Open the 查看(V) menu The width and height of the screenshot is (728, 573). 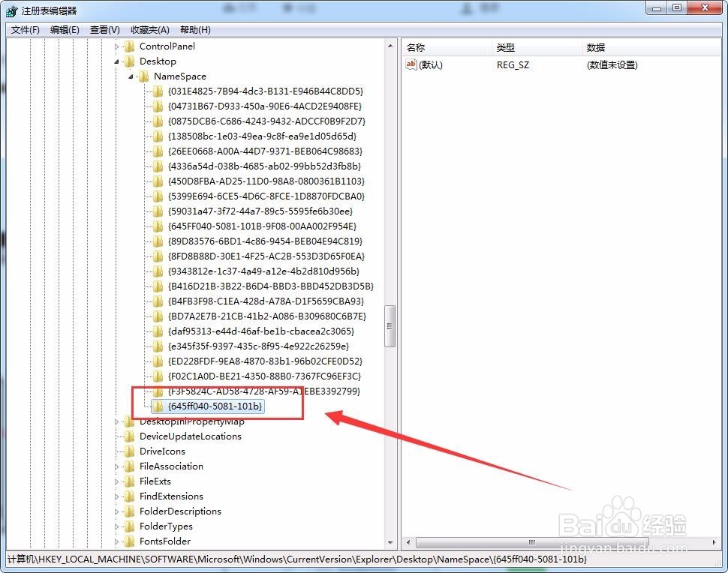click(105, 30)
